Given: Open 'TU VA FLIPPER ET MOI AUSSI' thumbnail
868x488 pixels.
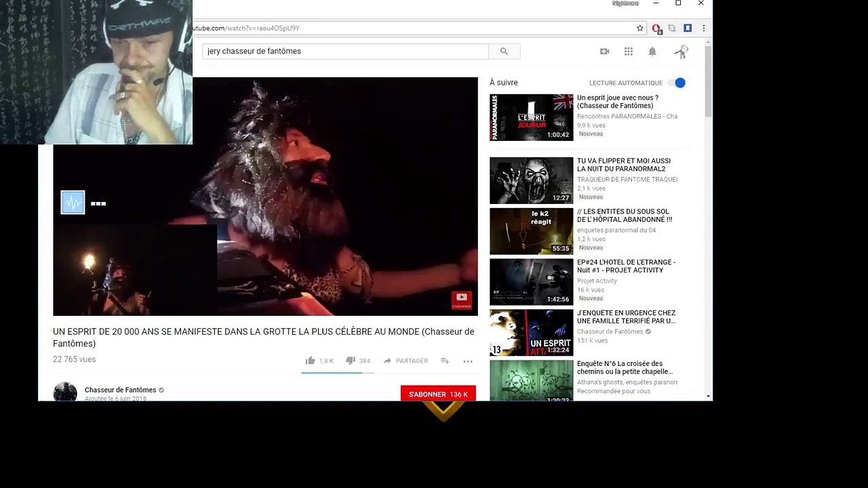Looking at the screenshot, I should (531, 180).
